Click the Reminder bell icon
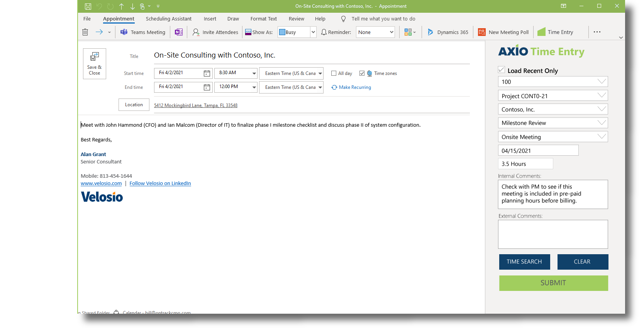This screenshot has width=644, height=328. [x=324, y=32]
